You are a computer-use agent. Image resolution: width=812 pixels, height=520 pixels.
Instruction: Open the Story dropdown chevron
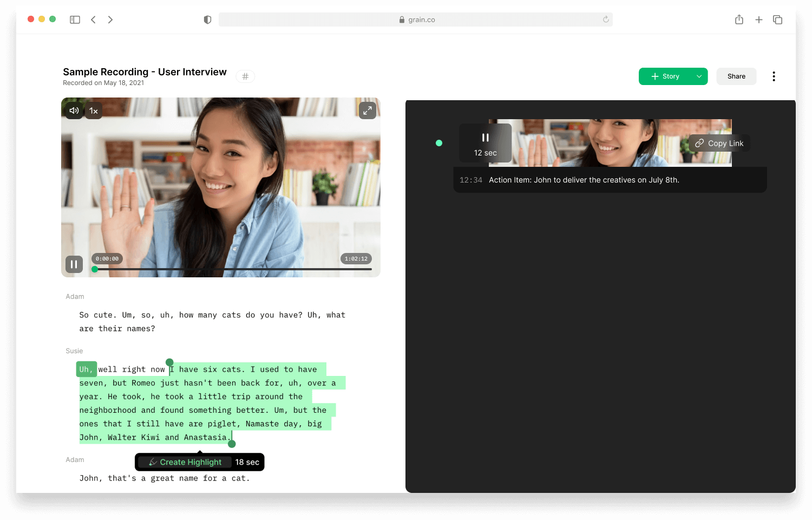point(699,76)
